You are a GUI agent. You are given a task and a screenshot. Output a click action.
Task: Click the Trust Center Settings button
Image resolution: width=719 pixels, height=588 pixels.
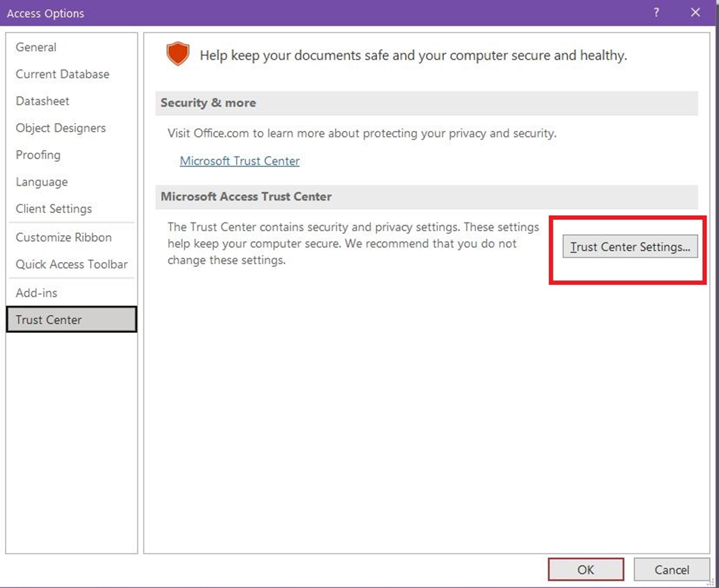click(x=630, y=247)
